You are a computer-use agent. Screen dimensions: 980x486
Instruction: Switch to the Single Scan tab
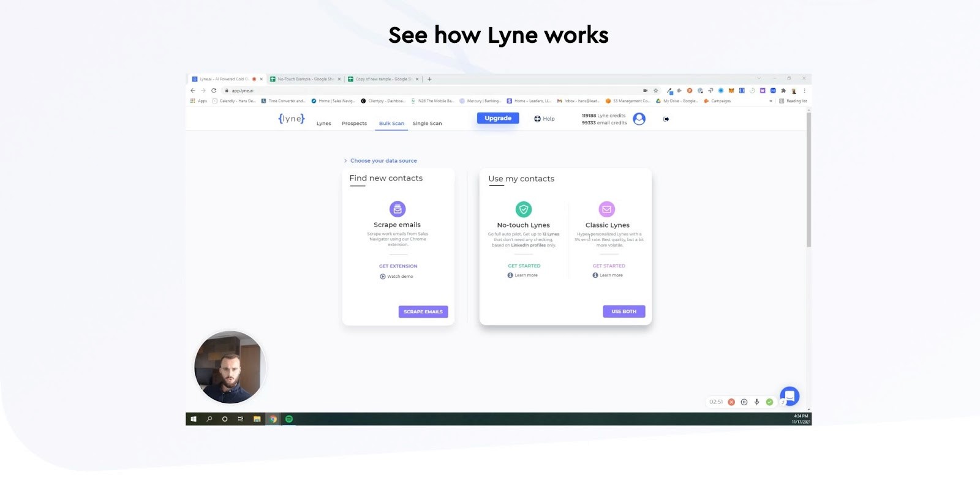point(427,124)
